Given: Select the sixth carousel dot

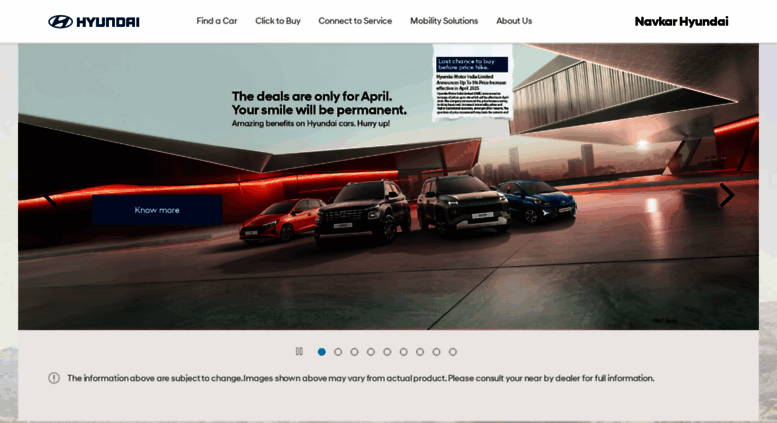Looking at the screenshot, I should [403, 352].
